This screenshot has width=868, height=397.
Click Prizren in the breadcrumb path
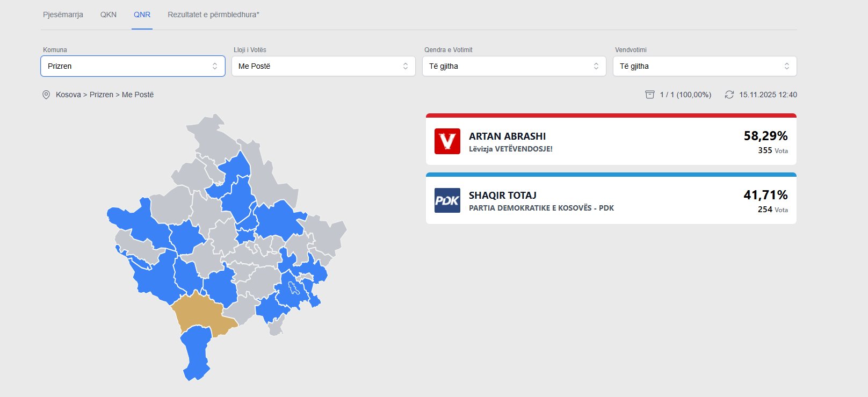[102, 95]
